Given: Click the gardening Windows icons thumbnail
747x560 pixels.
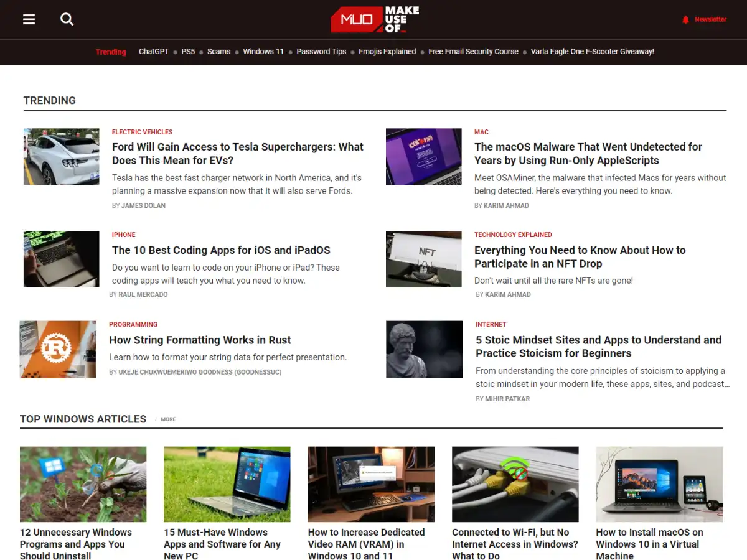Looking at the screenshot, I should (x=83, y=484).
